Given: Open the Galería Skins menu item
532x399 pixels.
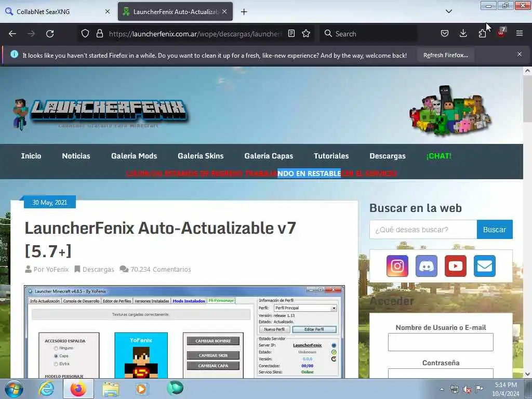Looking at the screenshot, I should [x=201, y=156].
